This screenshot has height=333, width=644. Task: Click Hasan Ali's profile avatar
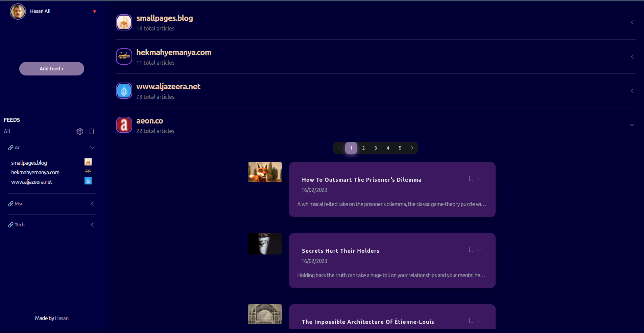pyautogui.click(x=18, y=11)
